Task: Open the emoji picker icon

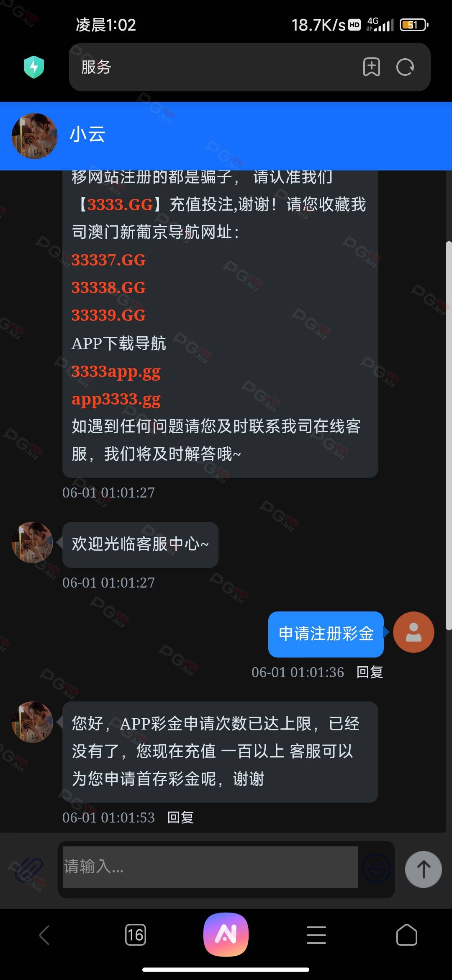Action: [x=376, y=869]
